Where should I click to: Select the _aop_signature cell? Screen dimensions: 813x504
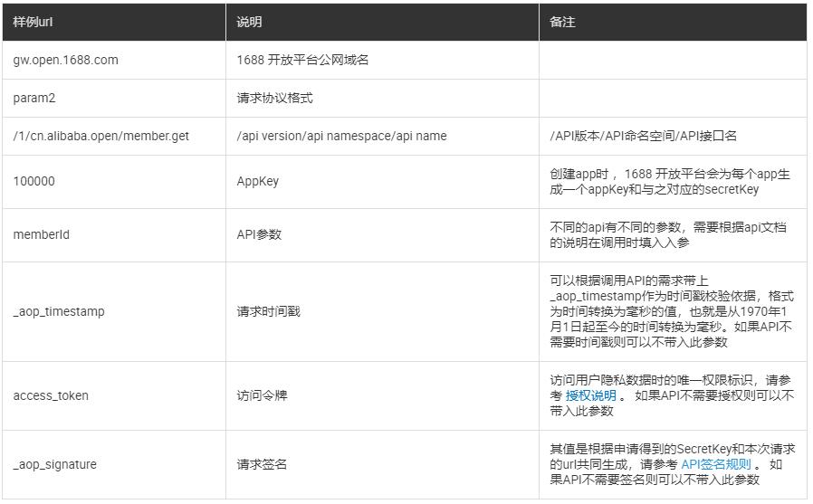(114, 464)
